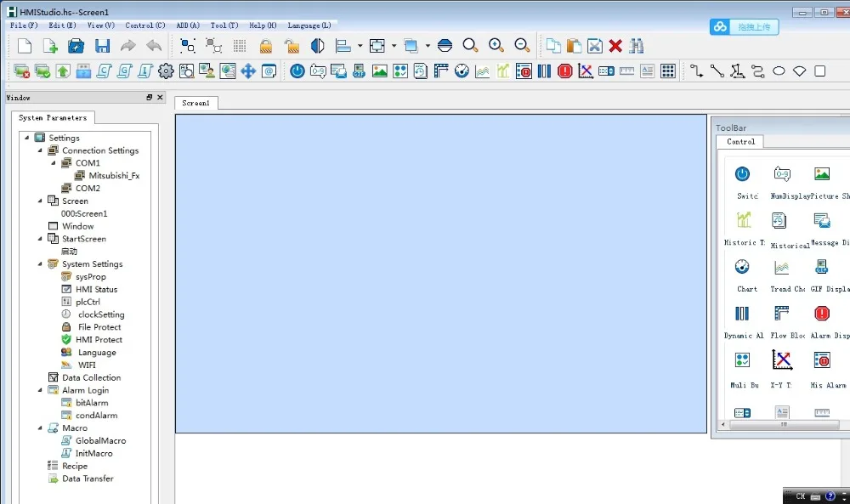Screen dimensions: 850x504
Task: Click the Switch control in ToolBar panel
Action: [743, 174]
